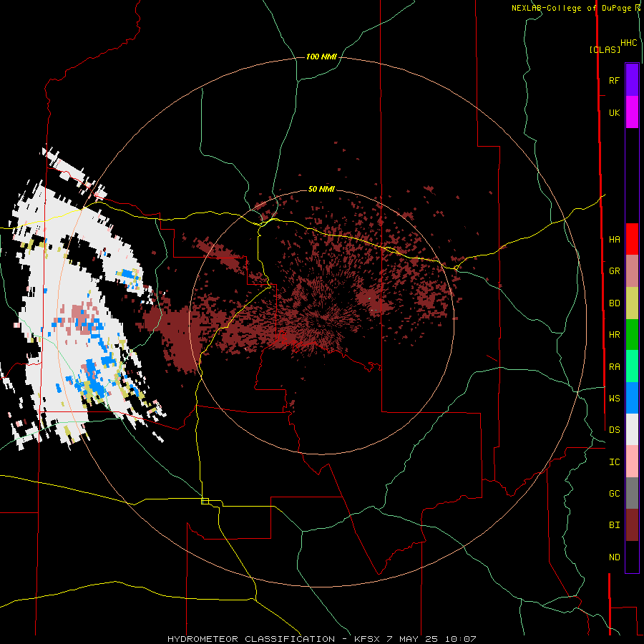Click the purple RF color swatch in legend
644x644 pixels.
pos(632,79)
